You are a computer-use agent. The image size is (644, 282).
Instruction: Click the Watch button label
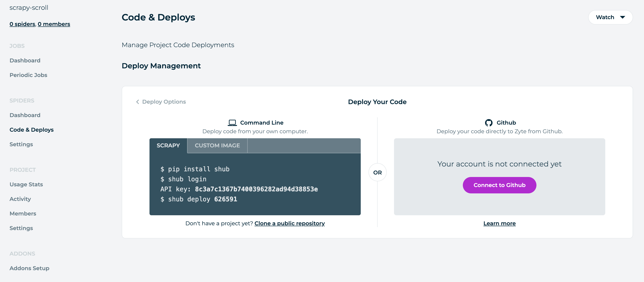pos(605,17)
